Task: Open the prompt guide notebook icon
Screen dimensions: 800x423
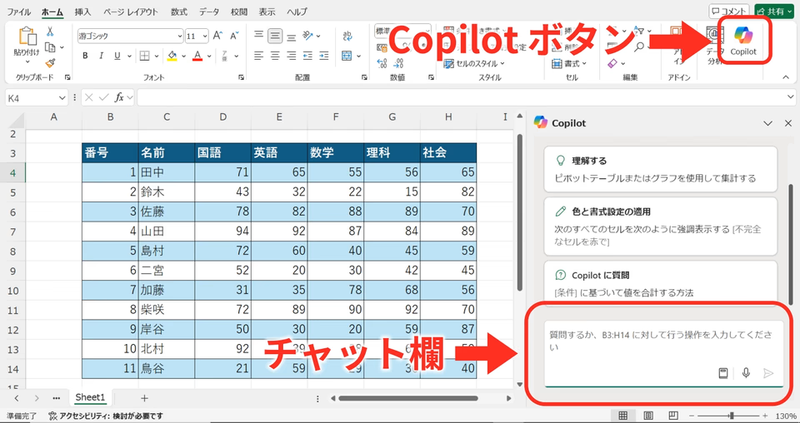Action: 723,373
